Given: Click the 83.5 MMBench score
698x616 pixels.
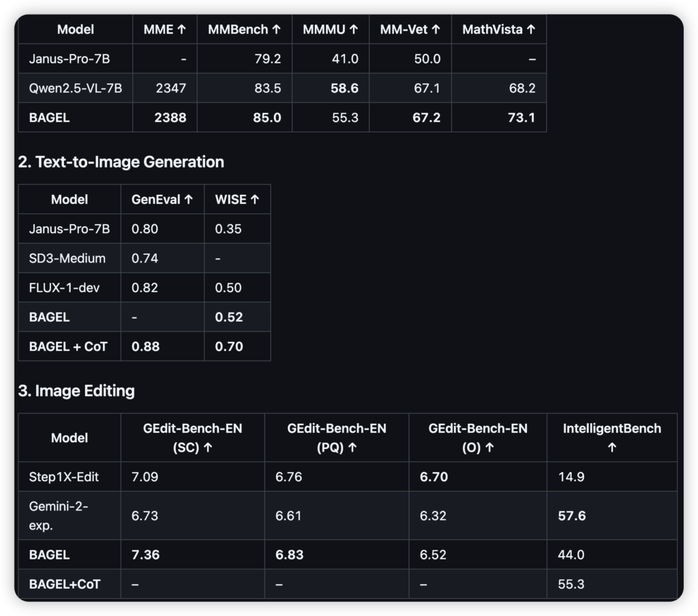Looking at the screenshot, I should click(267, 88).
